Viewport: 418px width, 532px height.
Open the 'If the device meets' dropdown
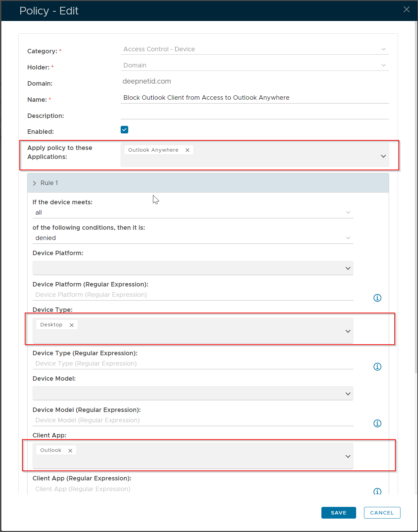[x=192, y=213]
